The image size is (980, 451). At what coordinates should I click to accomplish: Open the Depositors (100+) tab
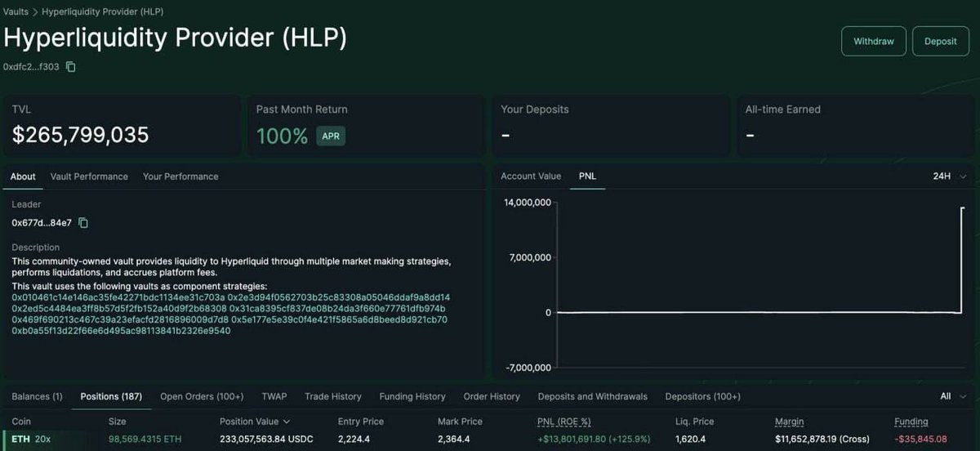702,396
